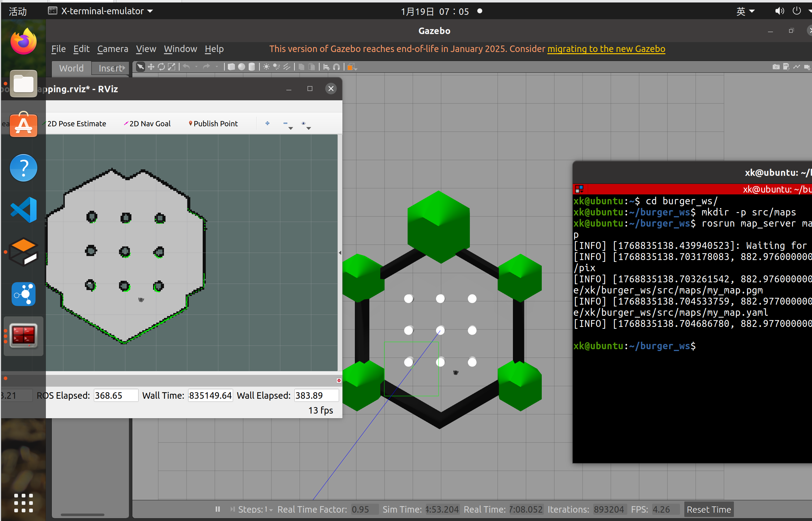Click the Reset Time button
Image resolution: width=812 pixels, height=521 pixels.
pyautogui.click(x=708, y=509)
